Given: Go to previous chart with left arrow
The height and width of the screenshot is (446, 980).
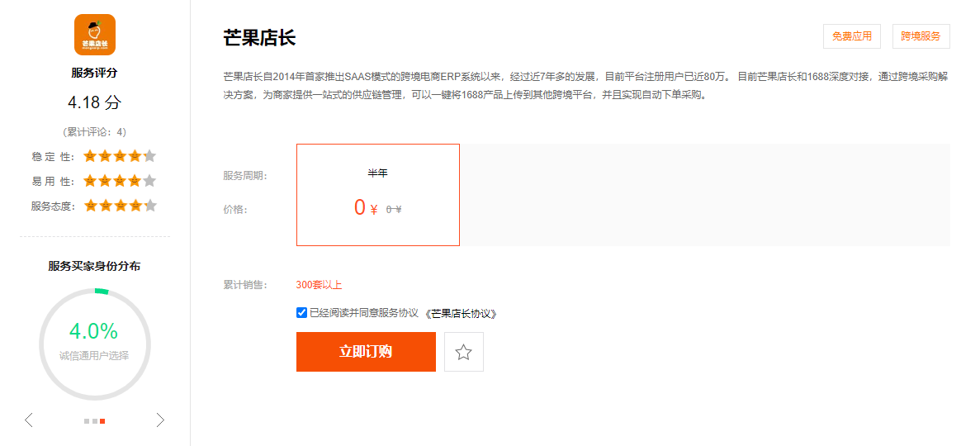Looking at the screenshot, I should 29,420.
